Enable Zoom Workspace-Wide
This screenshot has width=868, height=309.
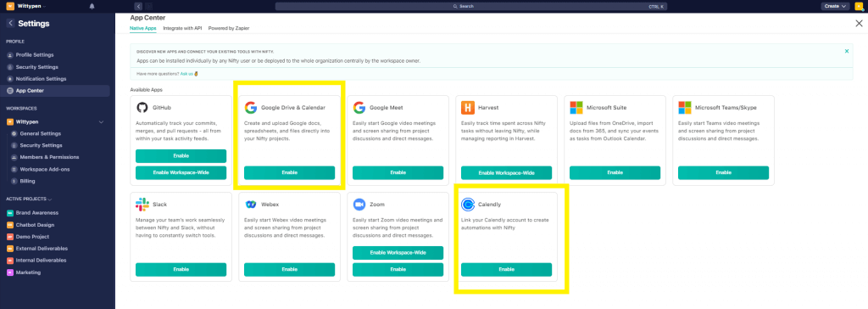(398, 253)
